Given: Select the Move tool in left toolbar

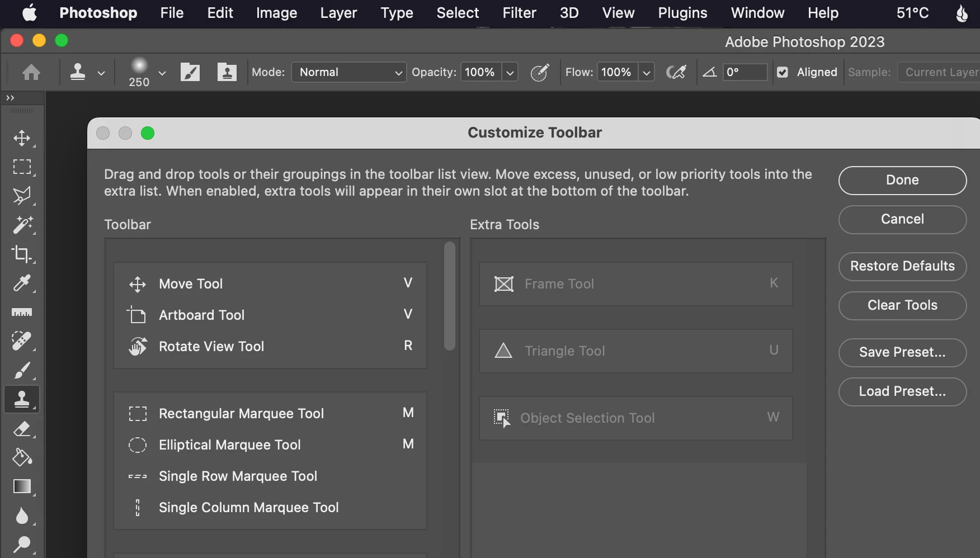Looking at the screenshot, I should [x=22, y=138].
